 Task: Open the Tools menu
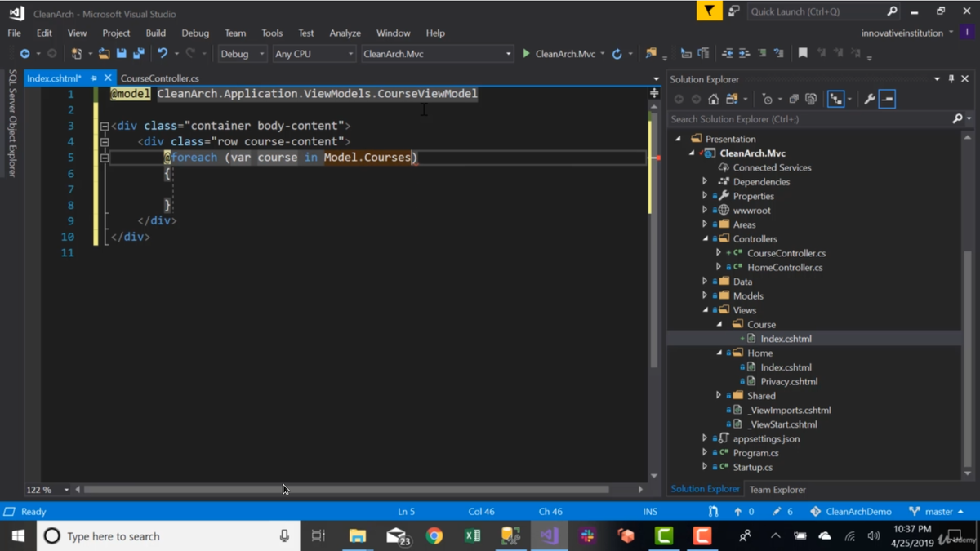272,33
